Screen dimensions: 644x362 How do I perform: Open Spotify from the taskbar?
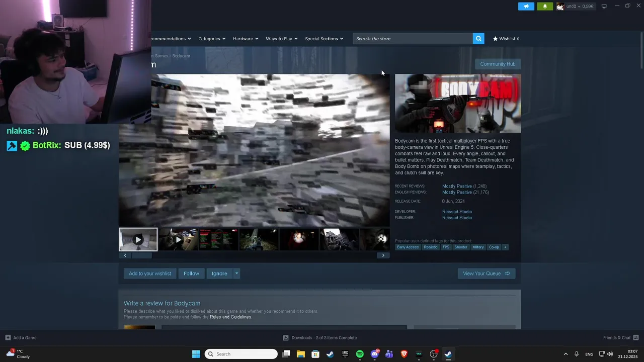tap(360, 354)
